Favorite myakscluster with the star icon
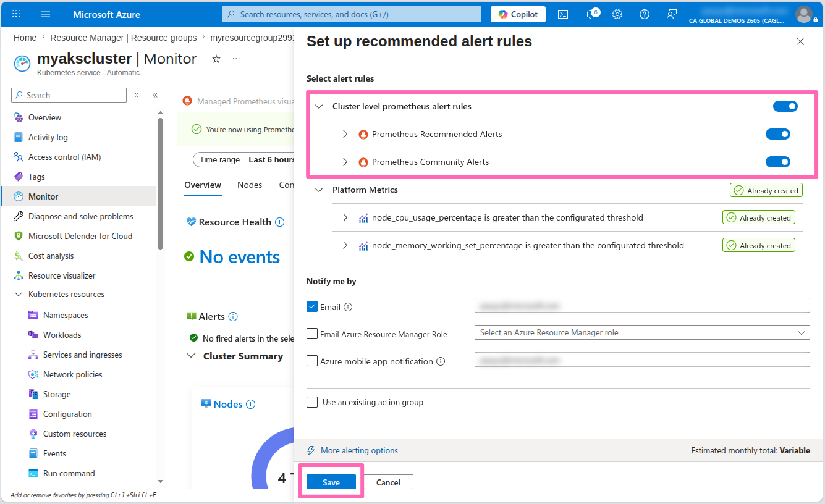Image resolution: width=825 pixels, height=504 pixels. coord(216,59)
